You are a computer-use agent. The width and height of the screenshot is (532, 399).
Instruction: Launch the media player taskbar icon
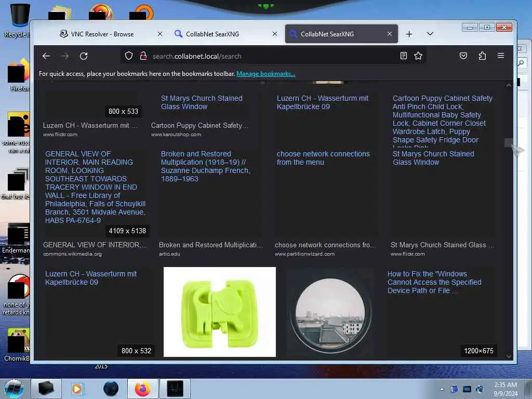pyautogui.click(x=77, y=389)
